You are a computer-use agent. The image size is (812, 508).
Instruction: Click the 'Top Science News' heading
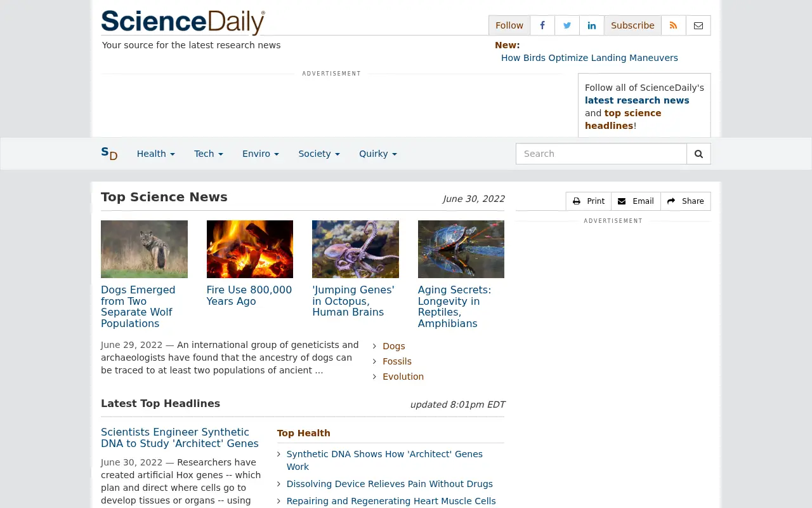click(x=164, y=197)
